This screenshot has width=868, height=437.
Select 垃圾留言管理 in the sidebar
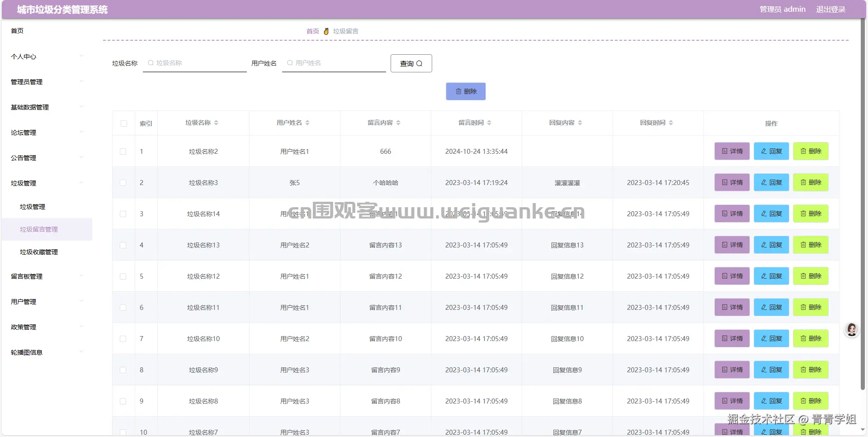[x=47, y=229]
